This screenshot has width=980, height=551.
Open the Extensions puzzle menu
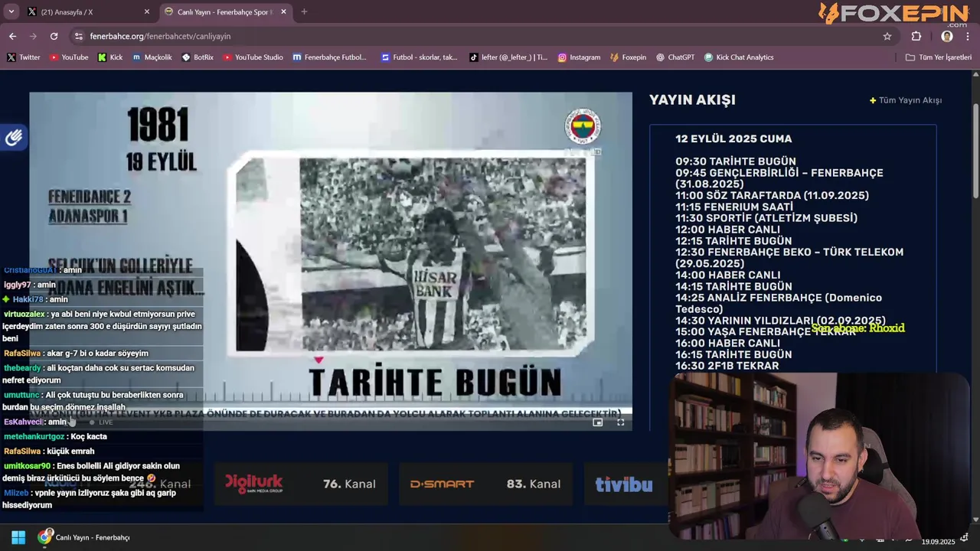coord(916,36)
